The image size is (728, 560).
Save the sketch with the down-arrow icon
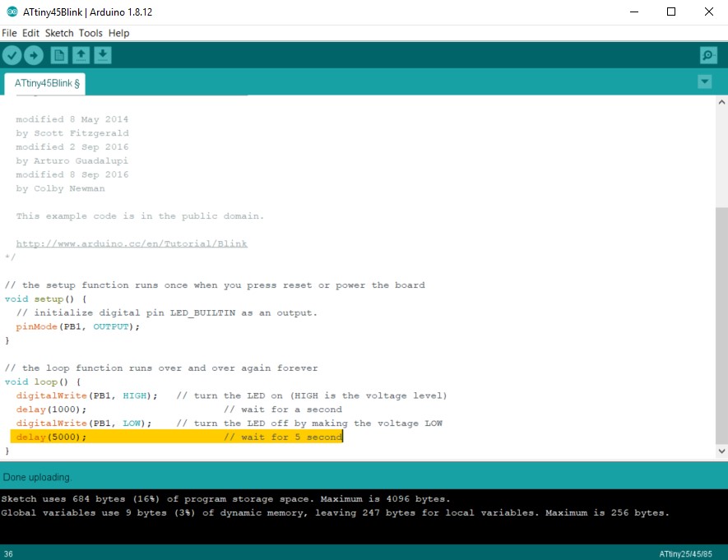pyautogui.click(x=103, y=55)
